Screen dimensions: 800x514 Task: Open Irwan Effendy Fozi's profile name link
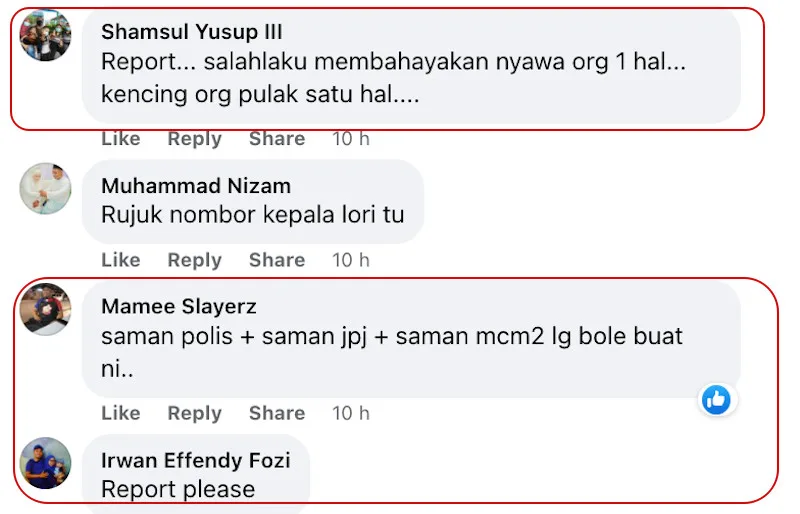point(196,460)
